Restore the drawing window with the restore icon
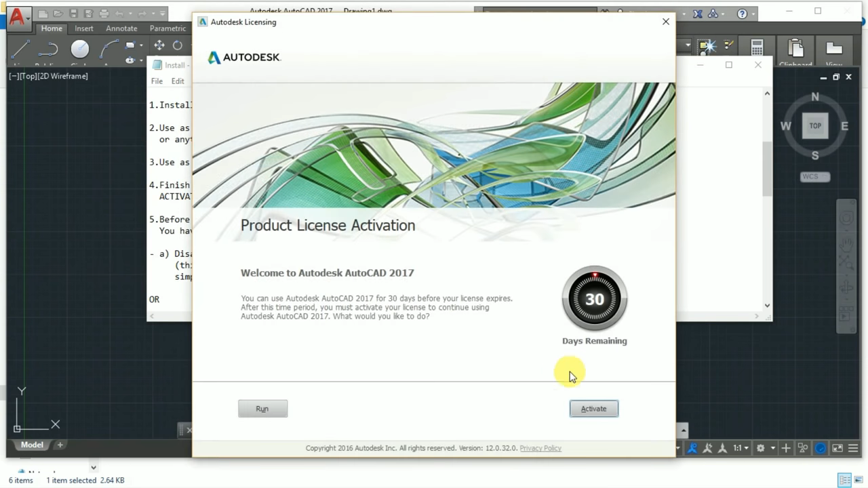This screenshot has height=488, width=868. [x=835, y=77]
